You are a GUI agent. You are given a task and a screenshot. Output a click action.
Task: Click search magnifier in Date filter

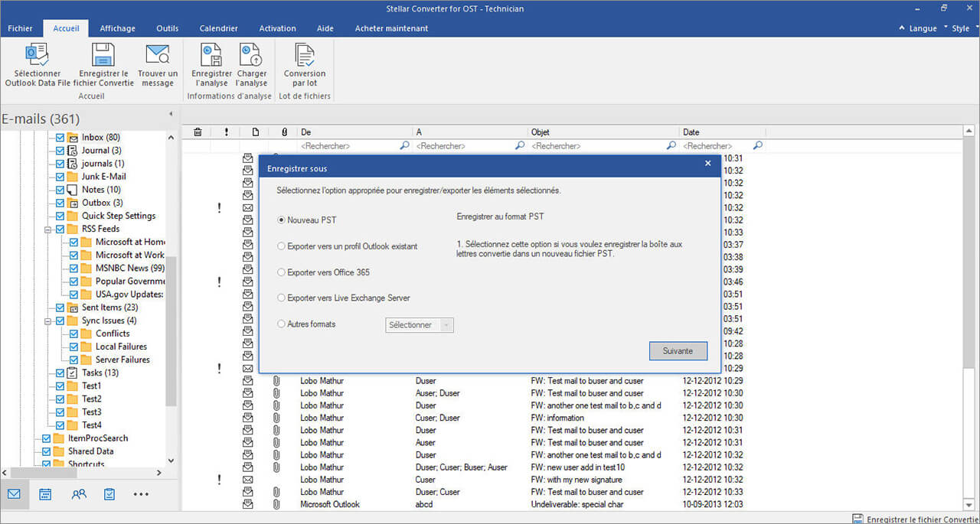click(x=758, y=145)
